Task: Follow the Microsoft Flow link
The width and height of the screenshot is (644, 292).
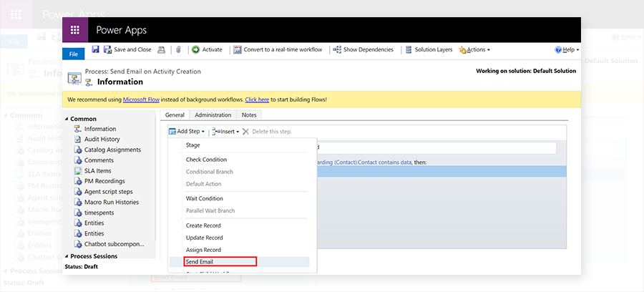Action: pos(141,99)
